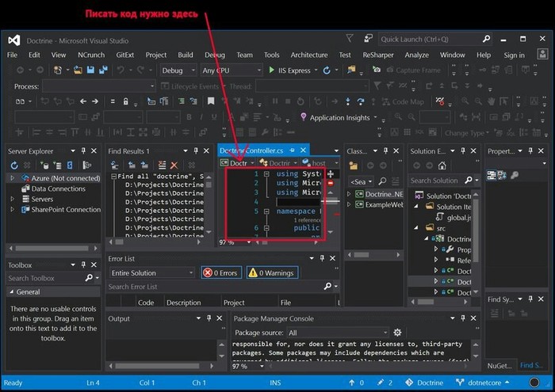Click the Navigate Backward arrow icon
The height and width of the screenshot is (392, 555).
pyautogui.click(x=19, y=70)
